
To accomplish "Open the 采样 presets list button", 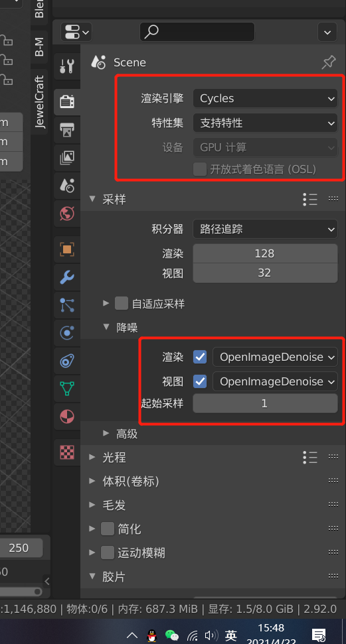I will click(x=310, y=199).
